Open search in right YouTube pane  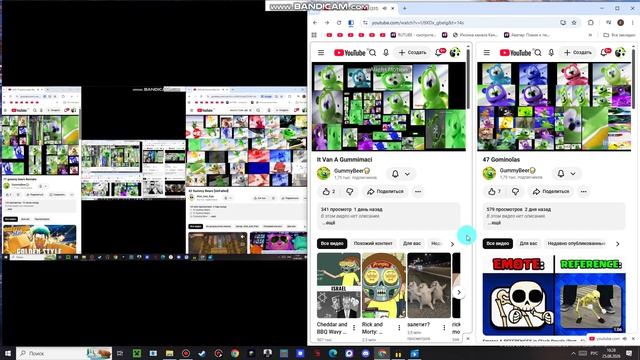point(538,53)
